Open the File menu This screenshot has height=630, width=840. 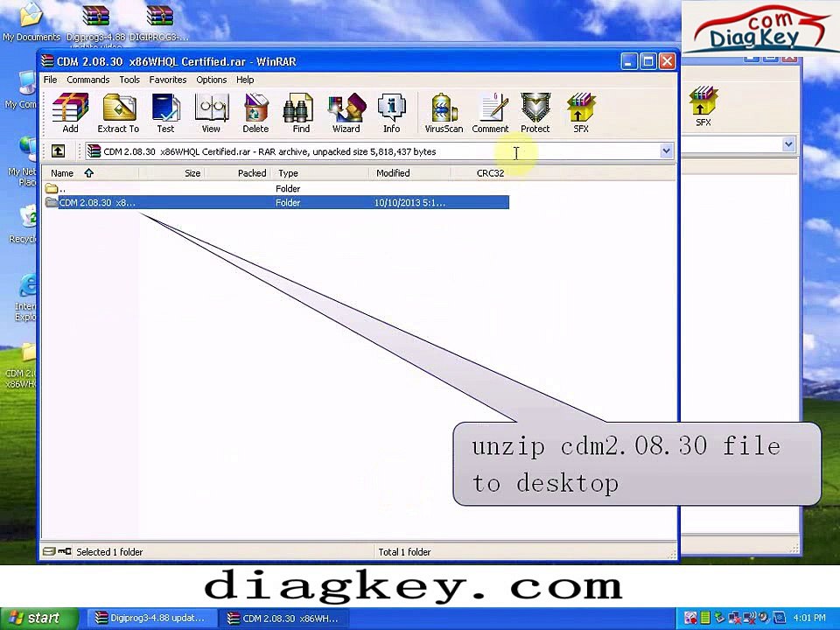point(51,80)
